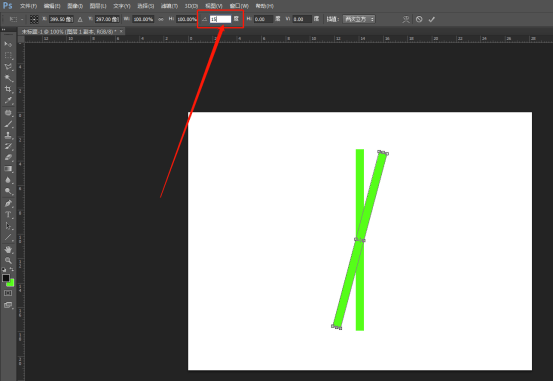Select the Rectangular Marquee tool

pyautogui.click(x=8, y=55)
